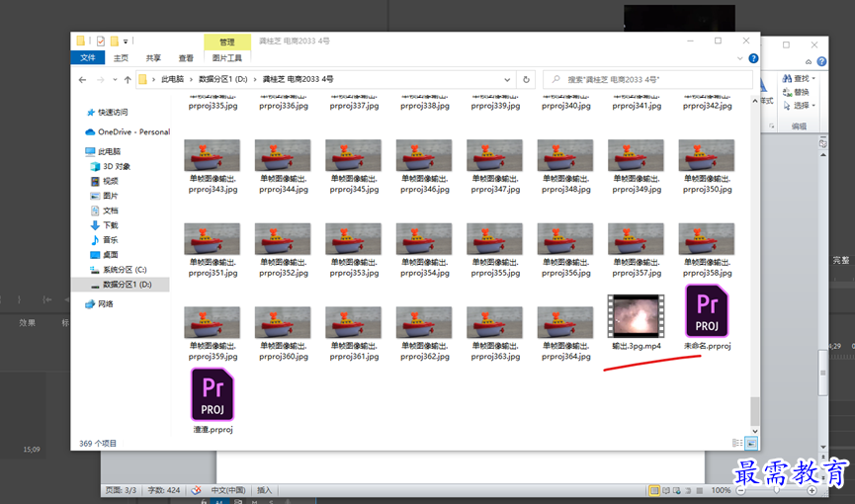This screenshot has width=855, height=504.
Task: Open the 文件 menu tab
Action: (x=88, y=58)
